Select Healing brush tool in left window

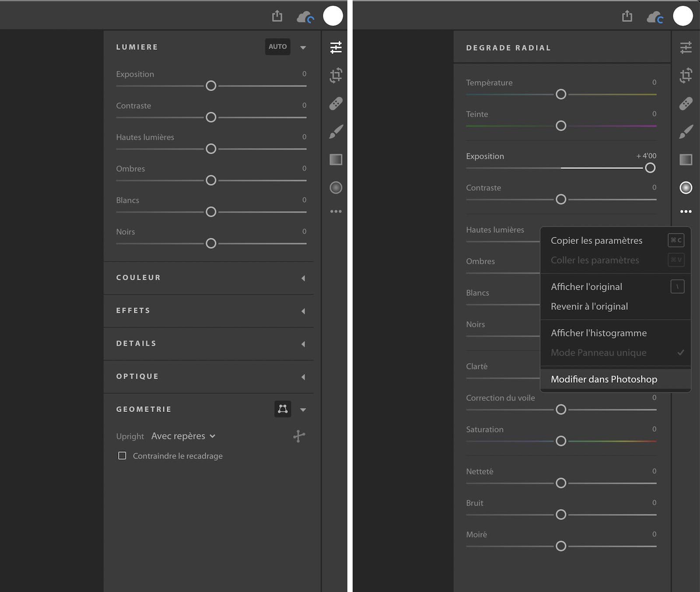pyautogui.click(x=336, y=104)
